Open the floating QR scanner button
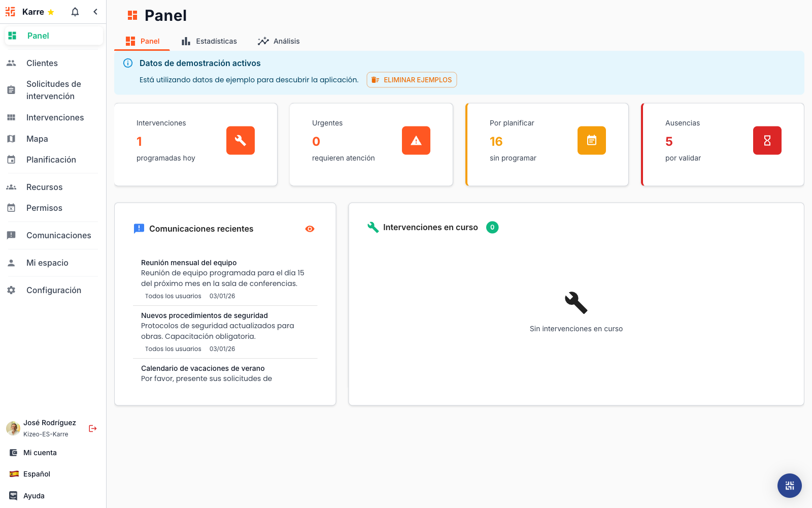The width and height of the screenshot is (812, 508). click(789, 486)
